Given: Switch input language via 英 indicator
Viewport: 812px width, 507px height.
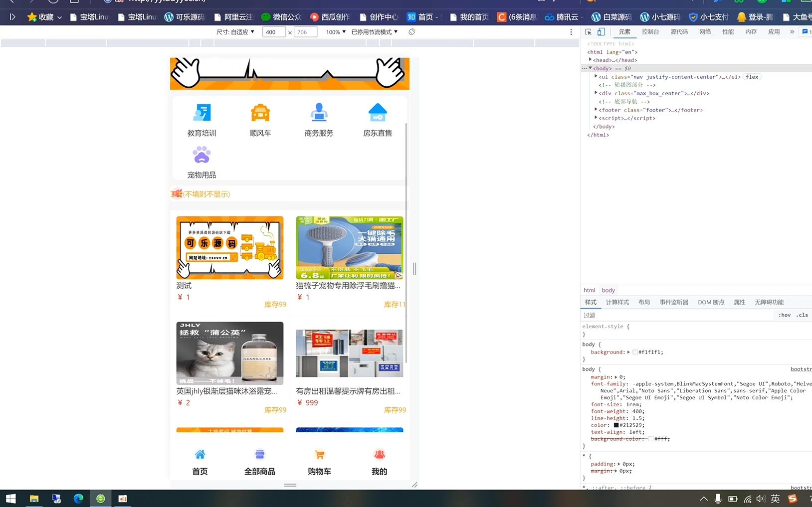Looking at the screenshot, I should click(x=775, y=499).
